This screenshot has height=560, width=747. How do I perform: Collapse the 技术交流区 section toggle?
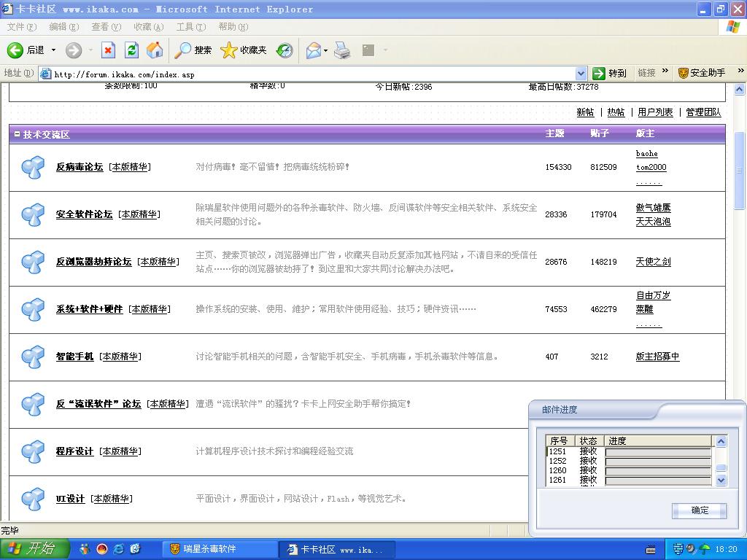tap(17, 134)
